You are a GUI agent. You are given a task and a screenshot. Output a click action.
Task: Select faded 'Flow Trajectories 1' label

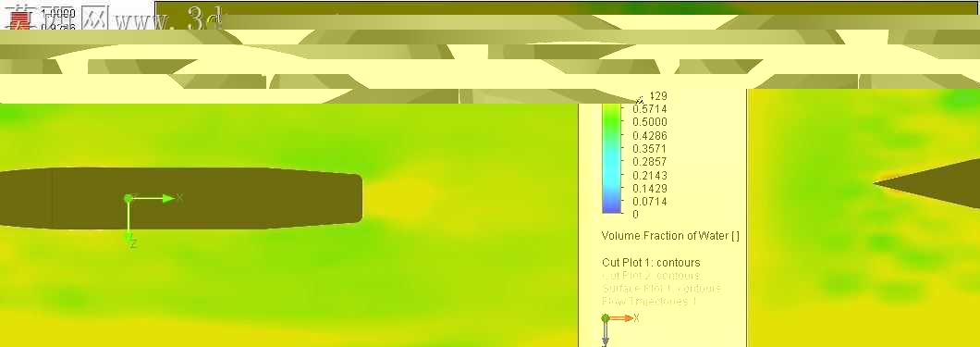(649, 302)
